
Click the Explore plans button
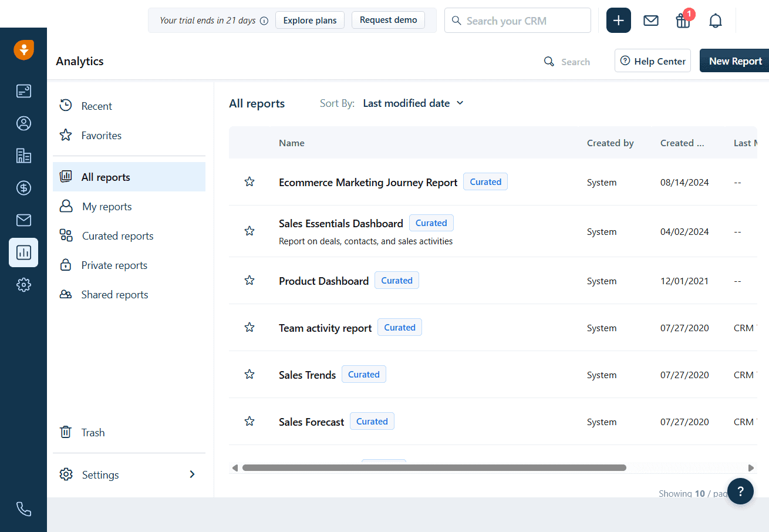[310, 21]
